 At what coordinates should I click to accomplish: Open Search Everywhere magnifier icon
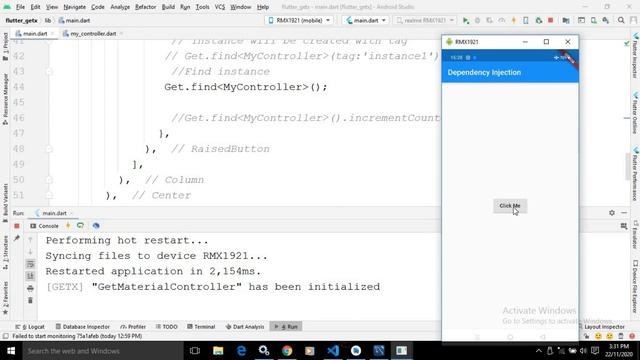pyautogui.click(x=621, y=20)
